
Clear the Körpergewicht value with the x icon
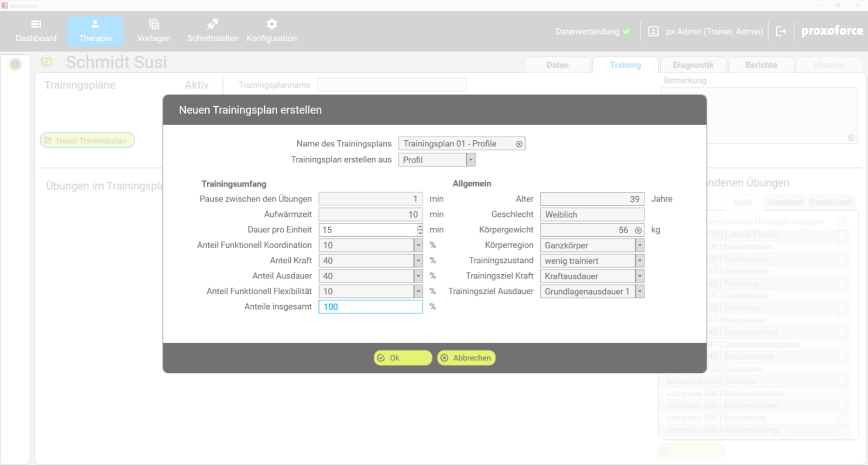pos(638,230)
